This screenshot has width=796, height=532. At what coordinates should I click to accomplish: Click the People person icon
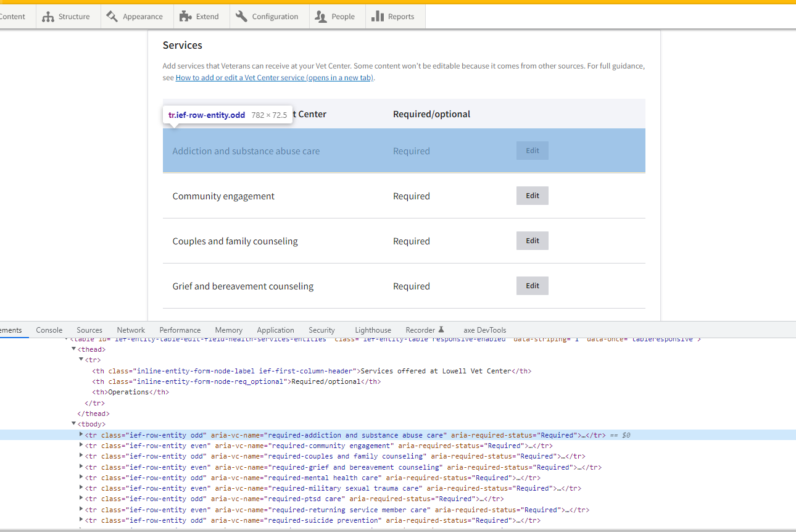click(x=321, y=17)
